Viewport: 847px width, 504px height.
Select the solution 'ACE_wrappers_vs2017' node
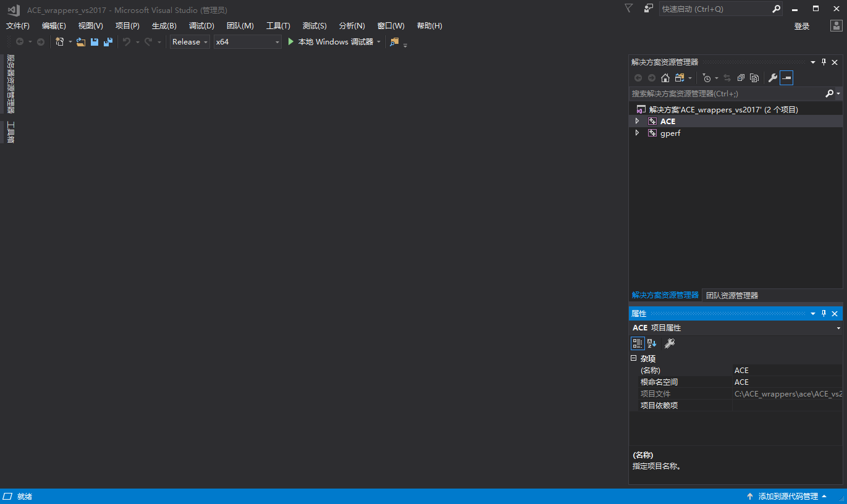(723, 109)
